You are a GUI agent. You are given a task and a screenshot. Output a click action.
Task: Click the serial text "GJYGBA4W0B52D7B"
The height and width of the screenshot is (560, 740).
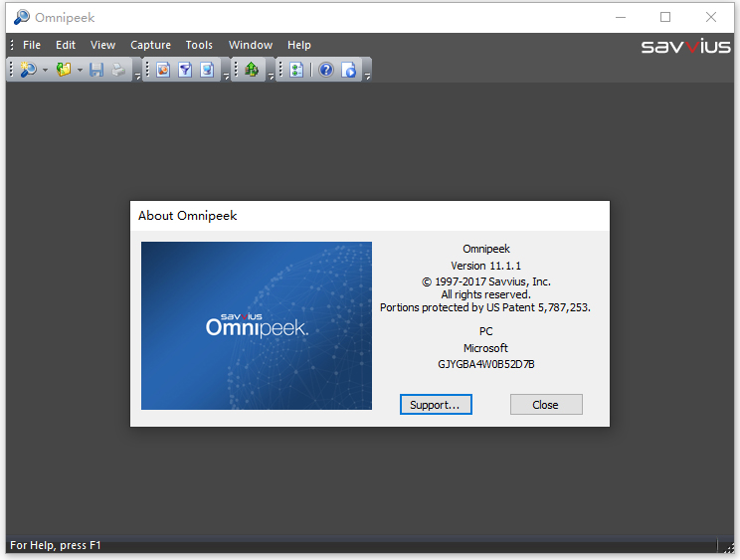point(486,364)
